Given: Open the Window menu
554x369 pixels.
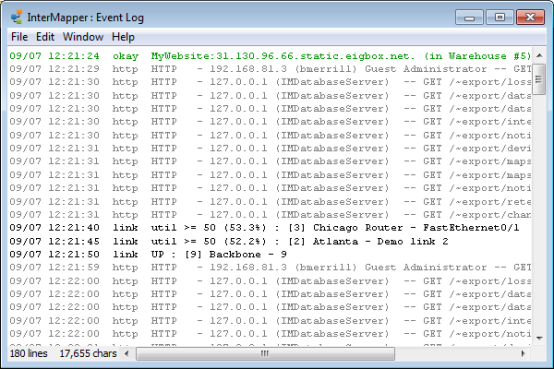Looking at the screenshot, I should point(83,37).
